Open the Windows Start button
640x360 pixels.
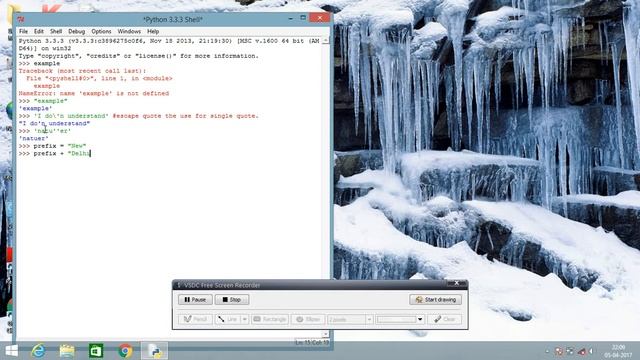point(11,351)
